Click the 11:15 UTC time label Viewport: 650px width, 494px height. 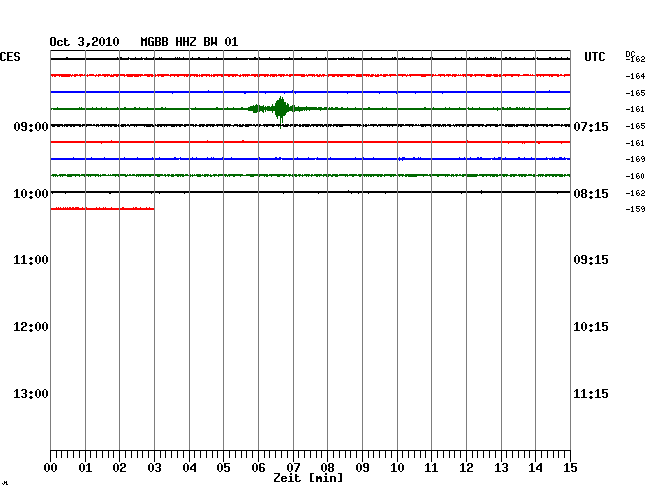click(591, 394)
